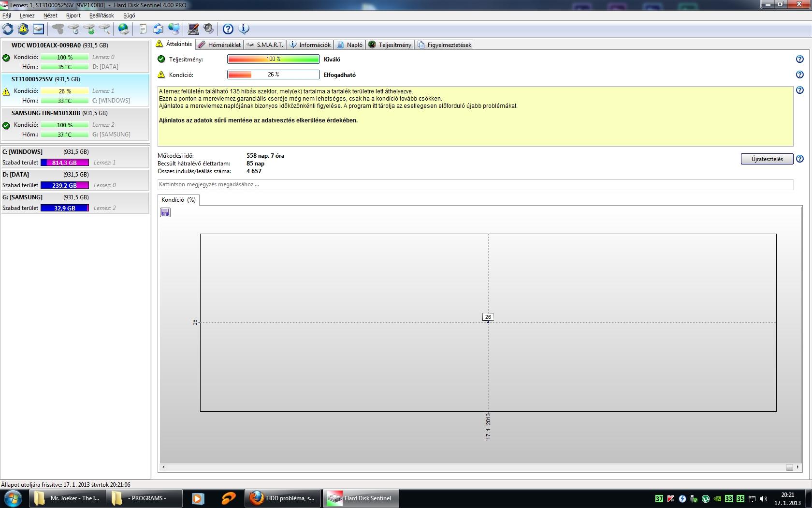Switch to the Napló tab
This screenshot has width=812, height=508.
[x=349, y=45]
